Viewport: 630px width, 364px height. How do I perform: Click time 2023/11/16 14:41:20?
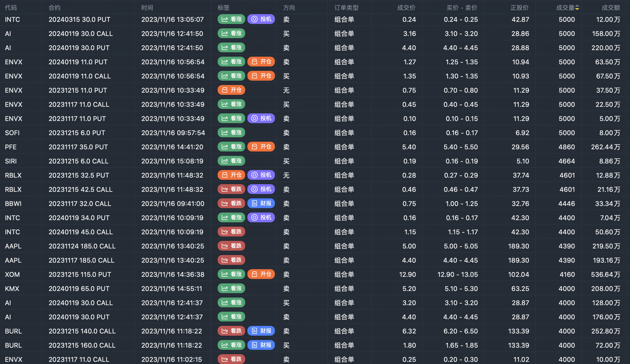point(172,147)
